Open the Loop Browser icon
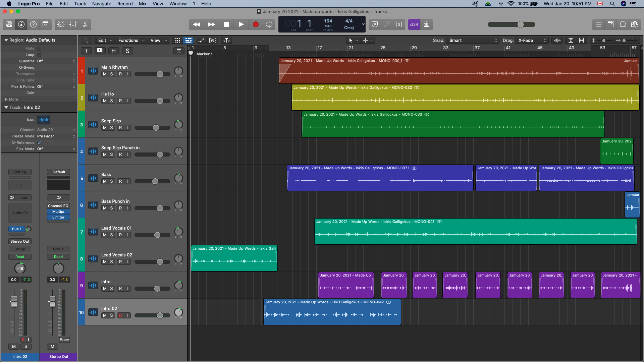 (623, 24)
